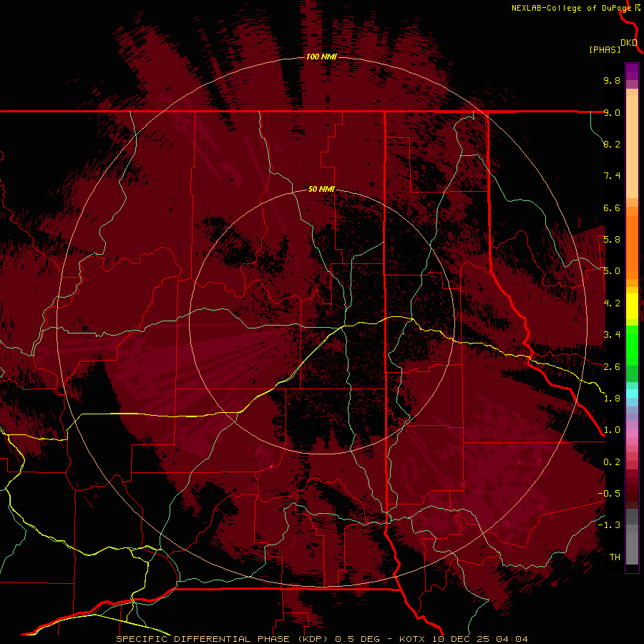The width and height of the screenshot is (644, 644).
Task: Click the -1.3 legend value
Action: pyautogui.click(x=609, y=525)
